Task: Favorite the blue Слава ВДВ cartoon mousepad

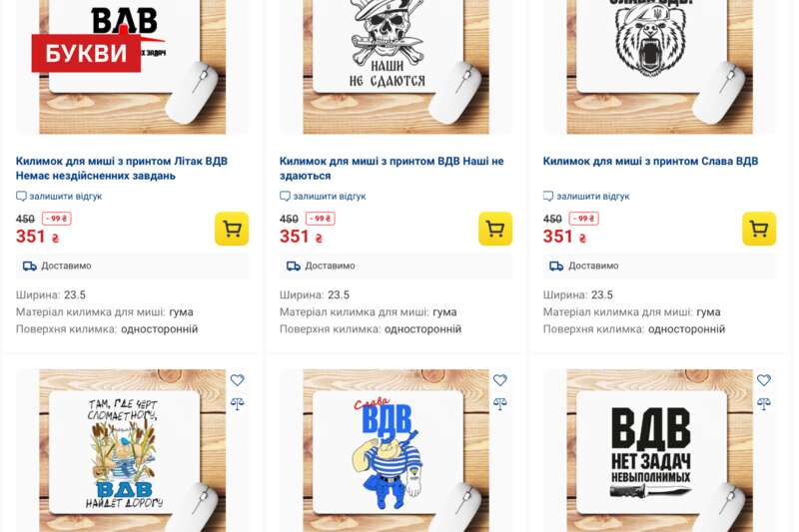Action: tap(500, 380)
